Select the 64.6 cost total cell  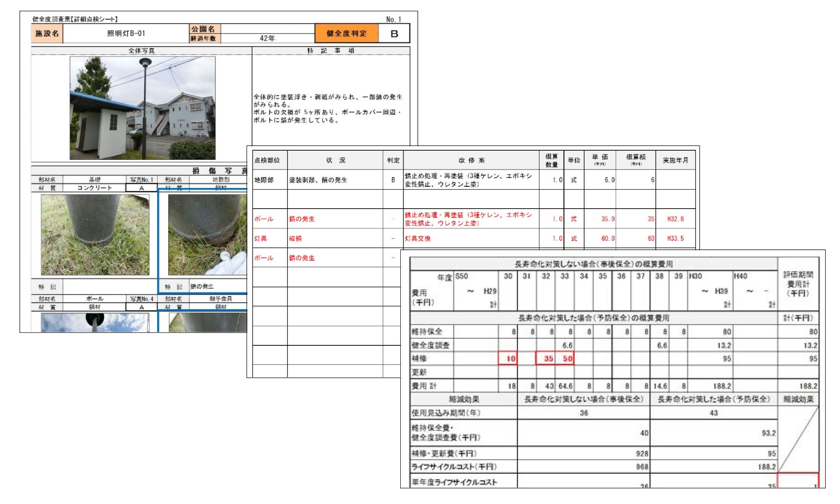(x=565, y=386)
